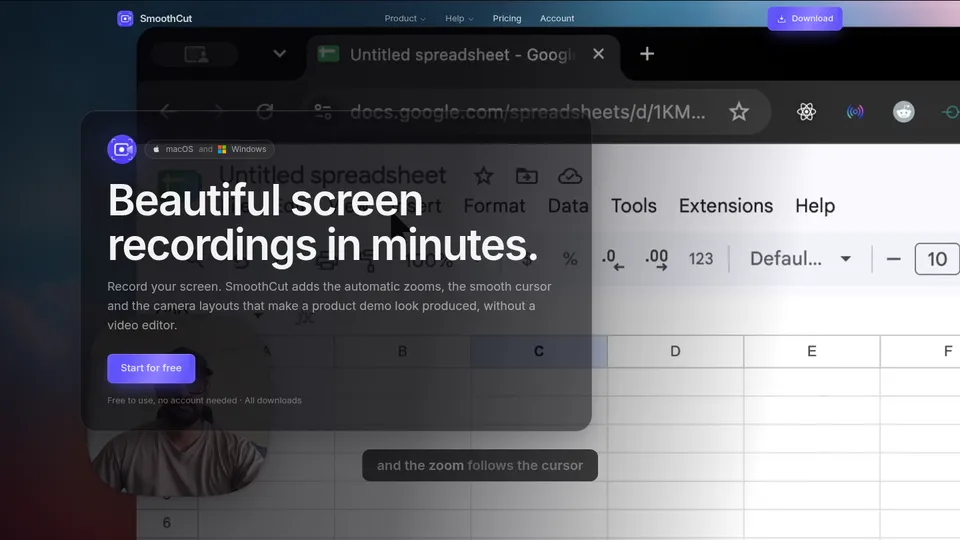960x540 pixels.
Task: Open the Account page
Action: point(557,18)
